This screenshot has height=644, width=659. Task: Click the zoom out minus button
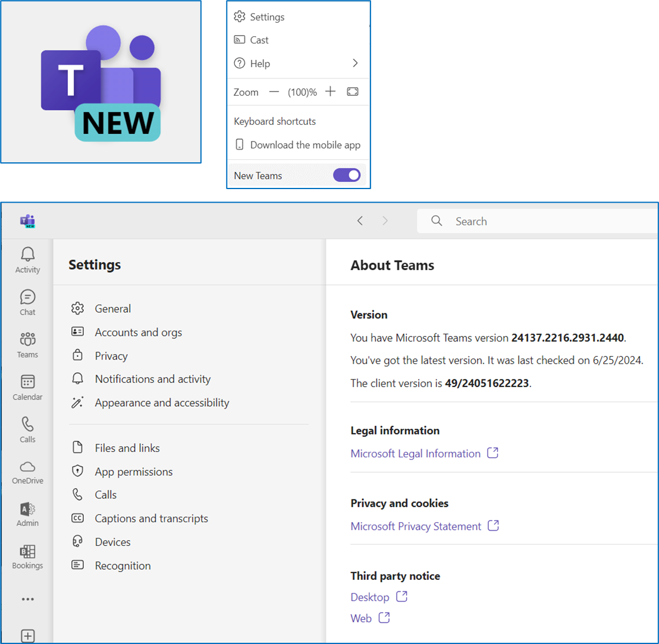click(274, 92)
